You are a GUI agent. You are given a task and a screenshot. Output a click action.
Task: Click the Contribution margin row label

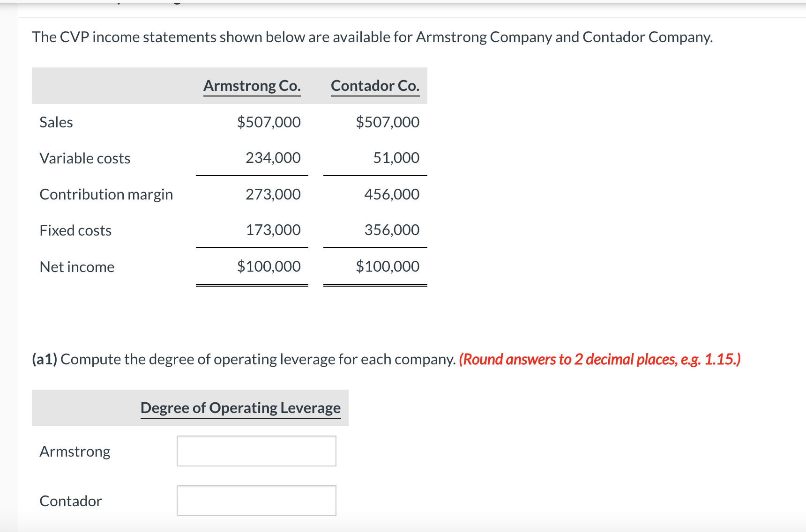point(106,194)
